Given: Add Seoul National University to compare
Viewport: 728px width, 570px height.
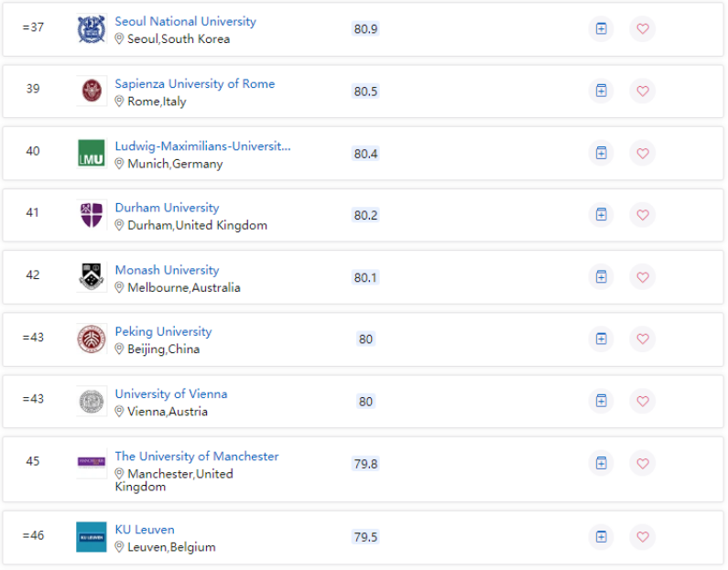Looking at the screenshot, I should 601,29.
